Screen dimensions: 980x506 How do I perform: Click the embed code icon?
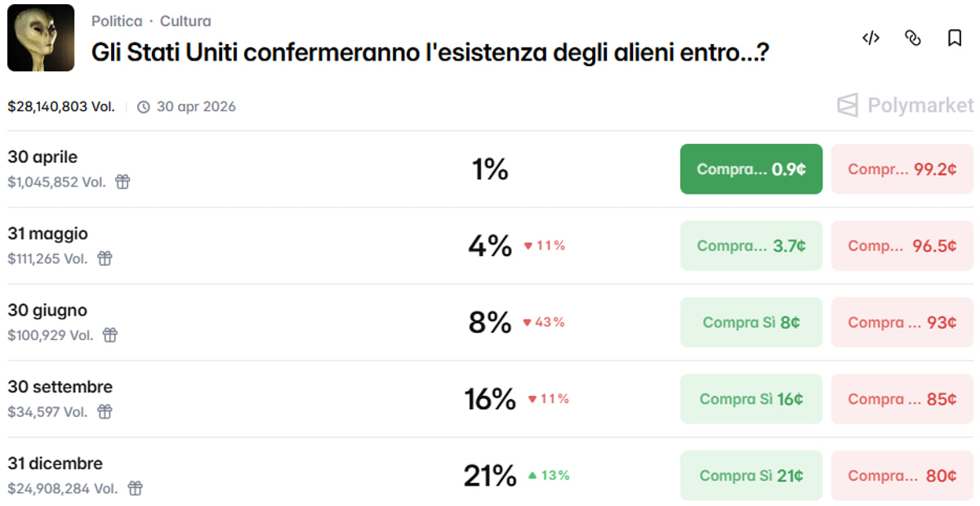871,38
